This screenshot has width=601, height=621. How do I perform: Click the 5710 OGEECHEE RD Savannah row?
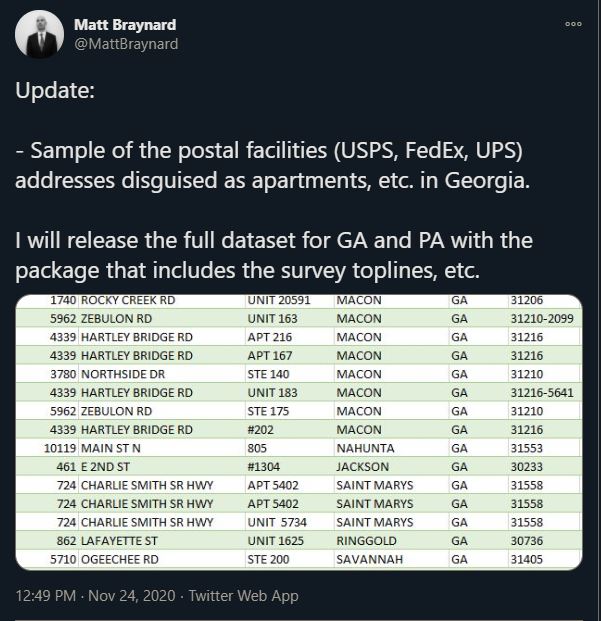pos(299,560)
